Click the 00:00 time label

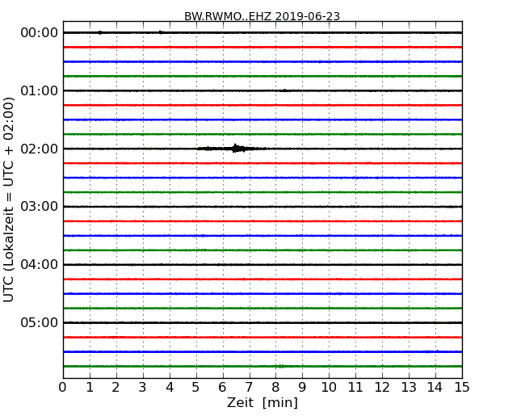[x=40, y=32]
